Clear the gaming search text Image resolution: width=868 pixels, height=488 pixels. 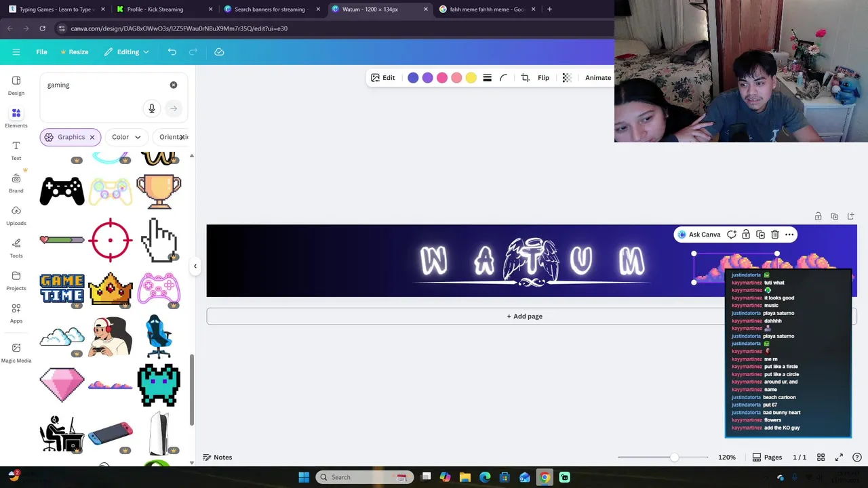point(174,85)
